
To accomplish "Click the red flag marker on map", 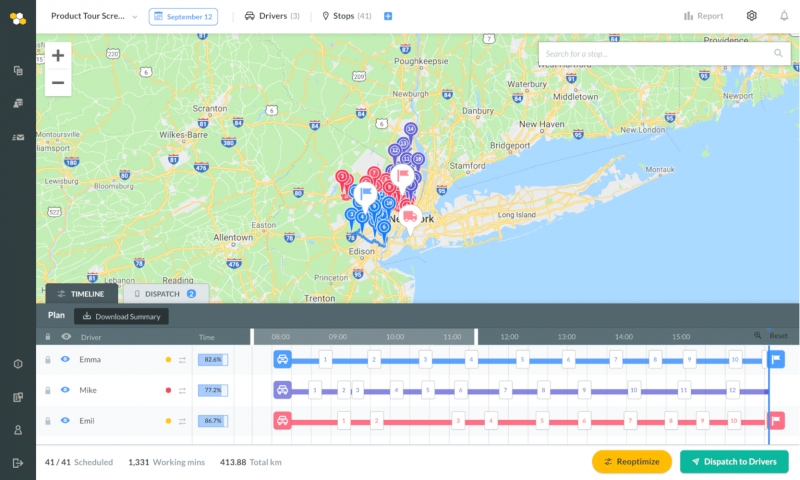I will coord(403,175).
